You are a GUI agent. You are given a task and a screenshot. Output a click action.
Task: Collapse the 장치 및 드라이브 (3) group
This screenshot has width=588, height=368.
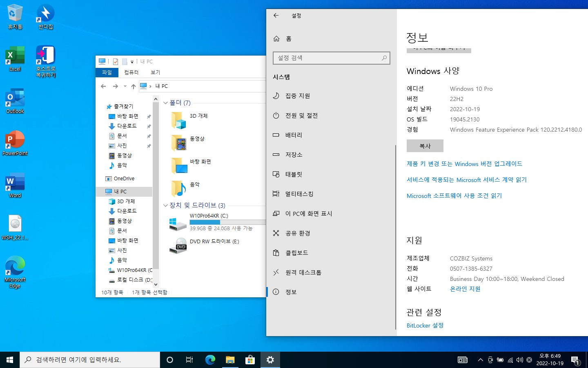[x=165, y=205]
